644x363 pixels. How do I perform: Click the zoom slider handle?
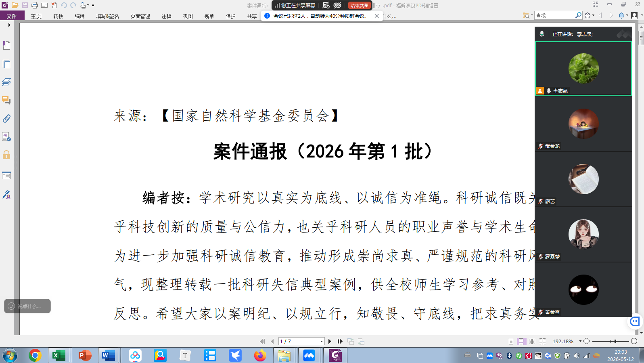pos(615,341)
